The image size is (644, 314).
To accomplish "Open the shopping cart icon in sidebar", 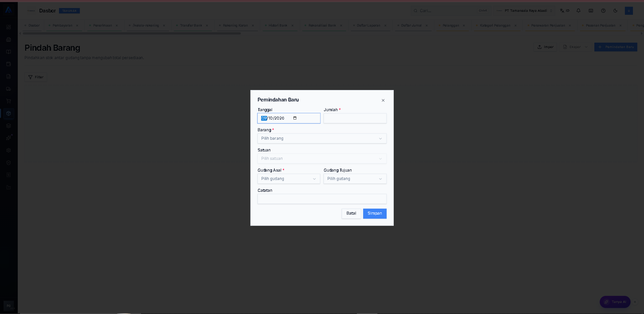I will tap(9, 101).
